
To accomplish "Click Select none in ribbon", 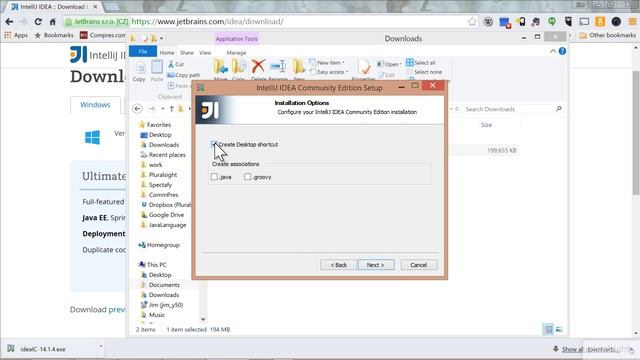I will point(424,72).
